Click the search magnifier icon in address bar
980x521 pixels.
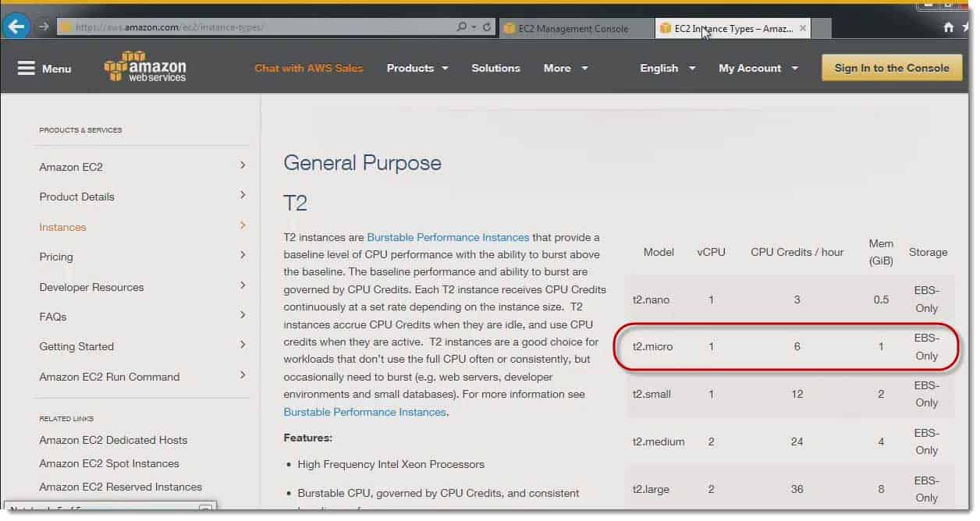462,27
